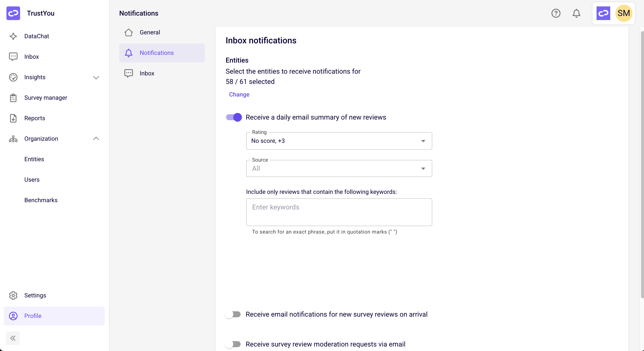The image size is (644, 351).
Task: Collapse the Organization menu chevron
Action: coord(96,138)
